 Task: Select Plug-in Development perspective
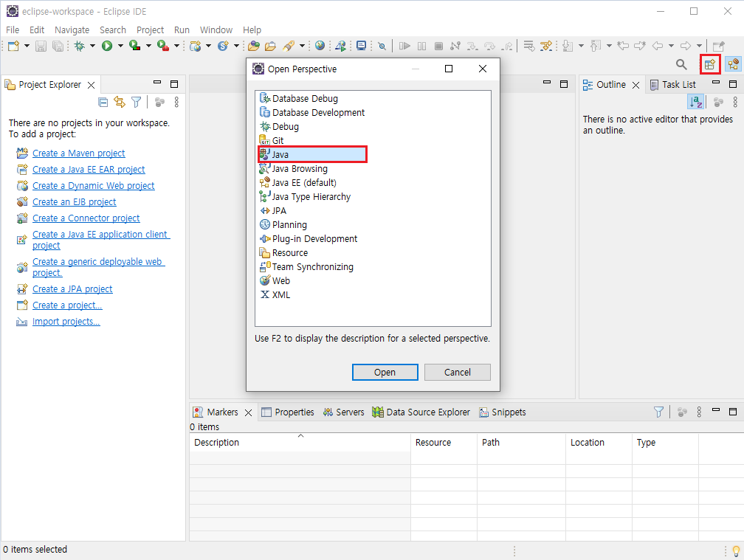[309, 238]
